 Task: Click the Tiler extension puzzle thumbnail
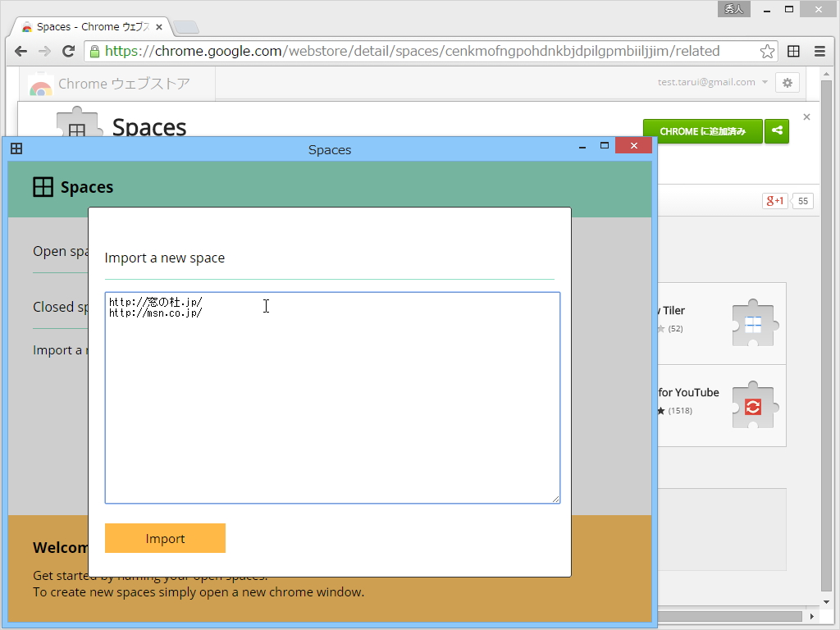point(755,323)
